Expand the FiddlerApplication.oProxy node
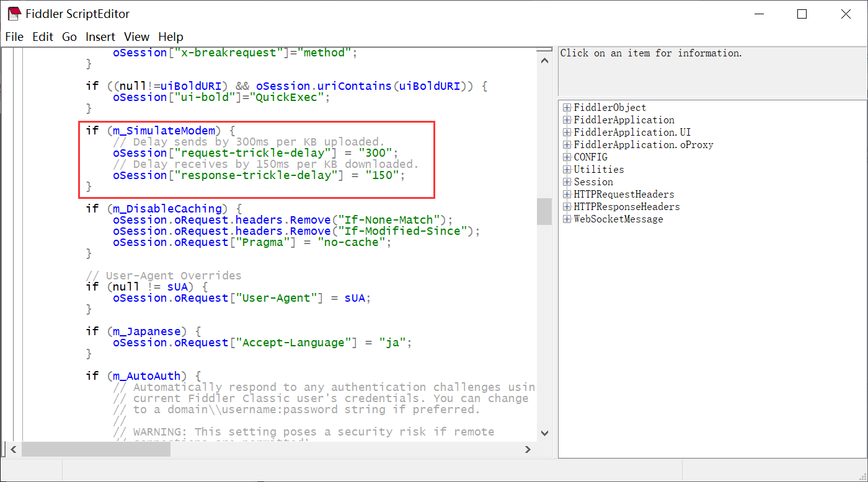 (x=567, y=145)
